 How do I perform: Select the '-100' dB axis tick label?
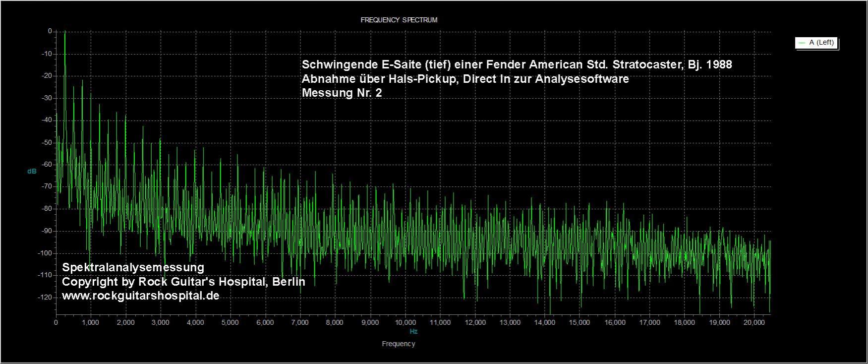click(x=44, y=253)
